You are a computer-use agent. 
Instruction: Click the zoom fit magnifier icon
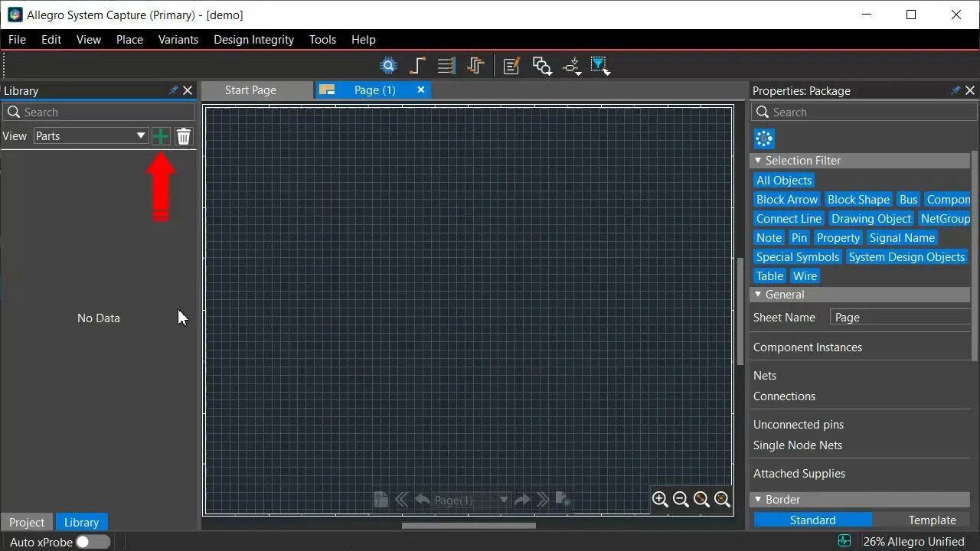click(x=701, y=500)
